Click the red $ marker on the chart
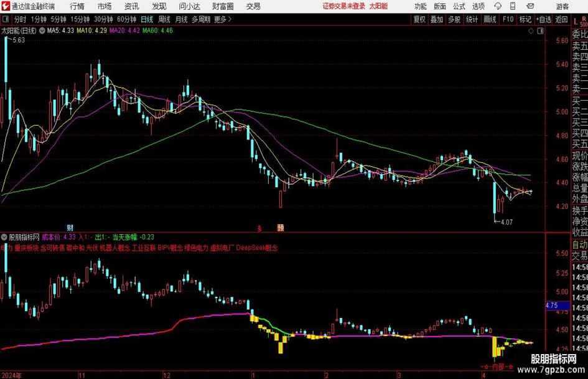Screen dimensions: 588x379 coord(259,228)
